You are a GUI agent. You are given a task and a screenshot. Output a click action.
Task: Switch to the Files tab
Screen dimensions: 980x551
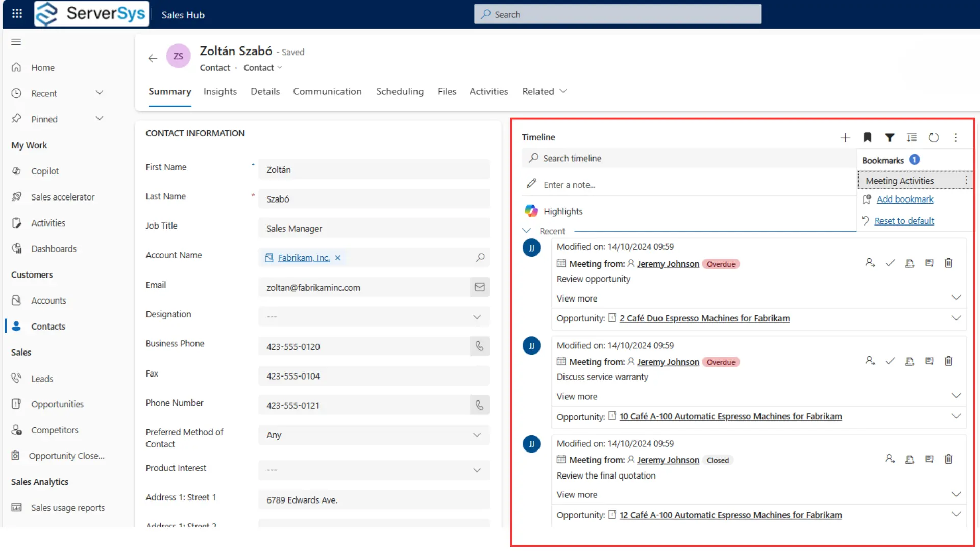[x=447, y=92]
